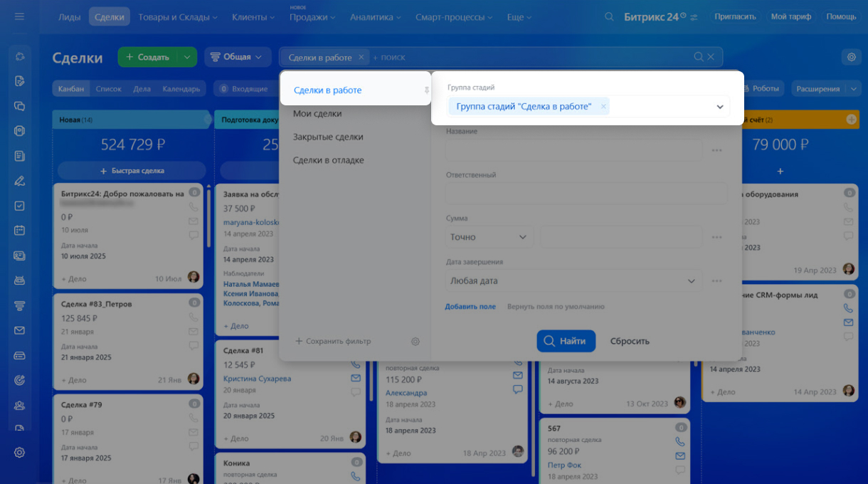Click the search magnifier in top bar
The image size is (868, 484).
point(608,16)
